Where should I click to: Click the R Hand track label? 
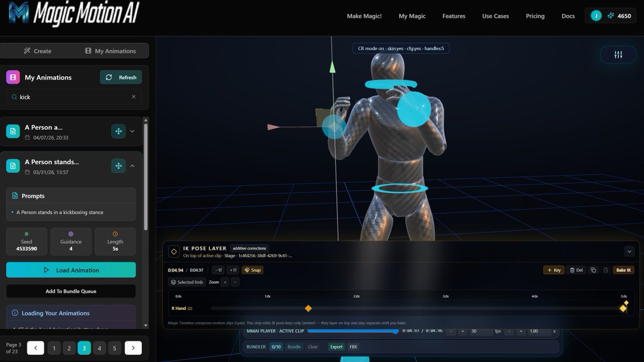pyautogui.click(x=182, y=308)
